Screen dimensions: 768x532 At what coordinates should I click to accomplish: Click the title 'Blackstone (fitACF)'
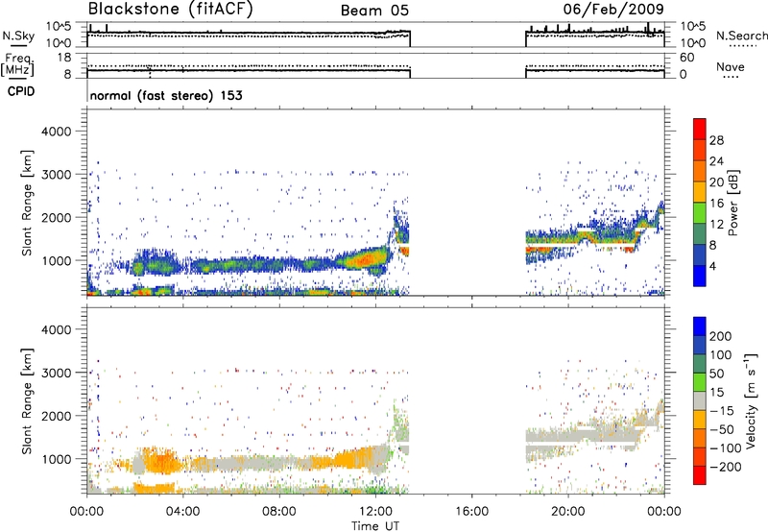pyautogui.click(x=171, y=10)
